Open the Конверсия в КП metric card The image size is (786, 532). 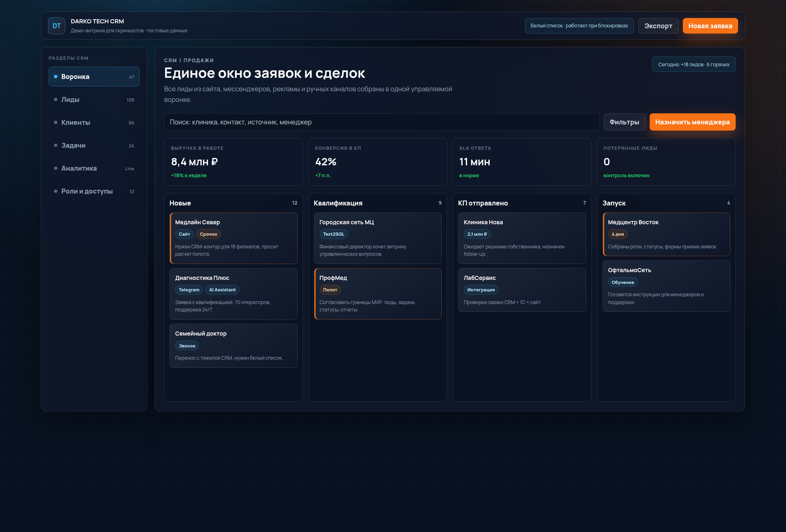377,162
